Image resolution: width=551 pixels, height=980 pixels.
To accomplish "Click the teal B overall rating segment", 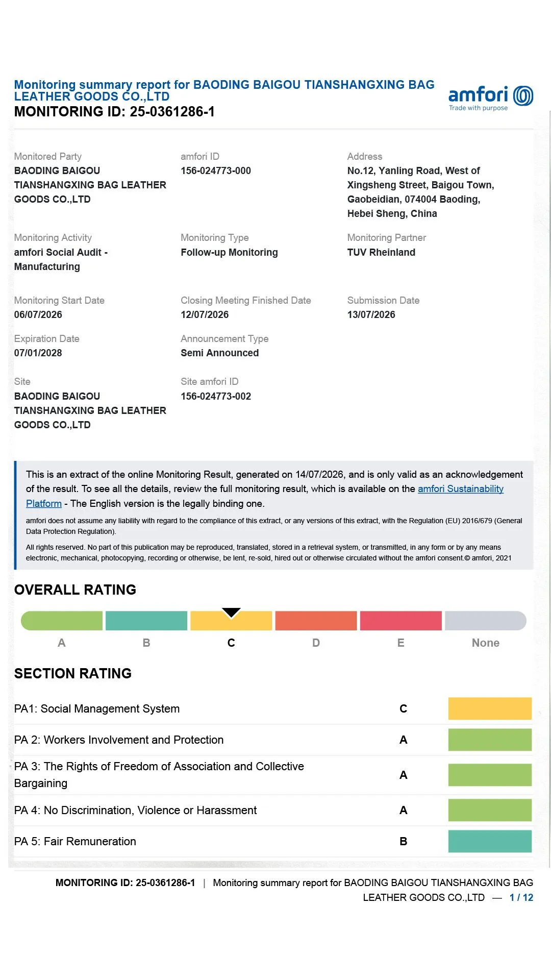I will tap(146, 621).
